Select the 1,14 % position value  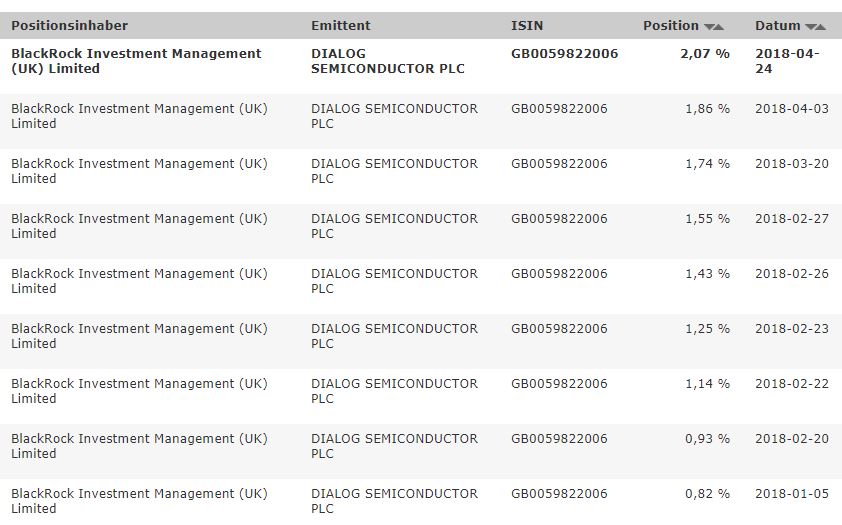coord(707,384)
